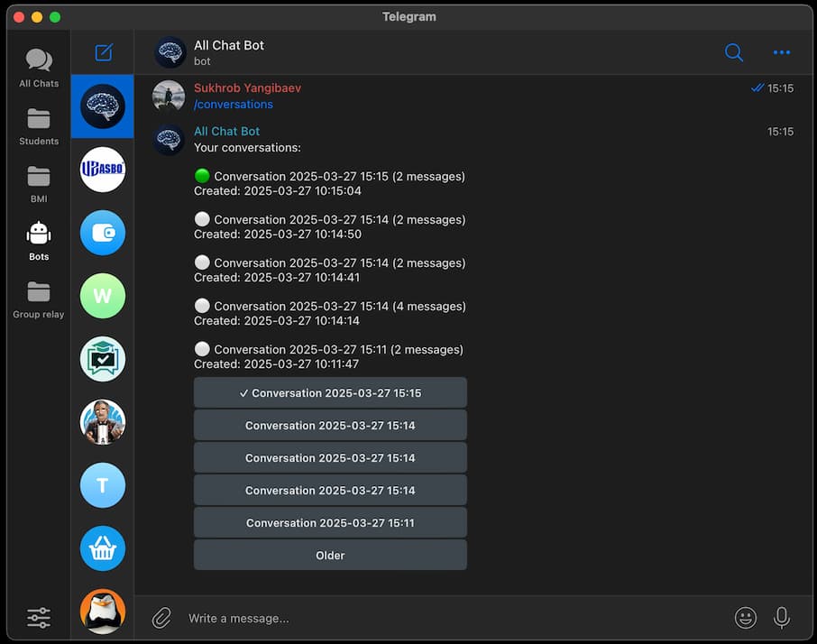Select button Conversation 2025-03-27 15:15 with checkmark
This screenshot has height=644, width=817.
[x=330, y=393]
